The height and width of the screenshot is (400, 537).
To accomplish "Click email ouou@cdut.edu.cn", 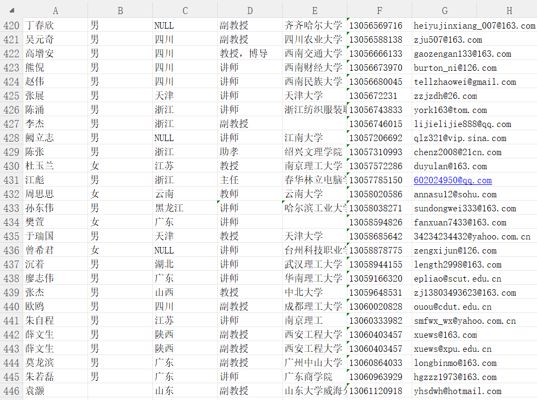I will pos(452,307).
